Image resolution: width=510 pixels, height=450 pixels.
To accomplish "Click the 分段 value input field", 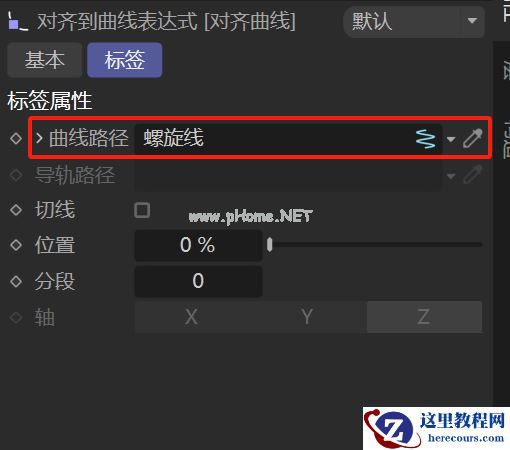I will [198, 281].
